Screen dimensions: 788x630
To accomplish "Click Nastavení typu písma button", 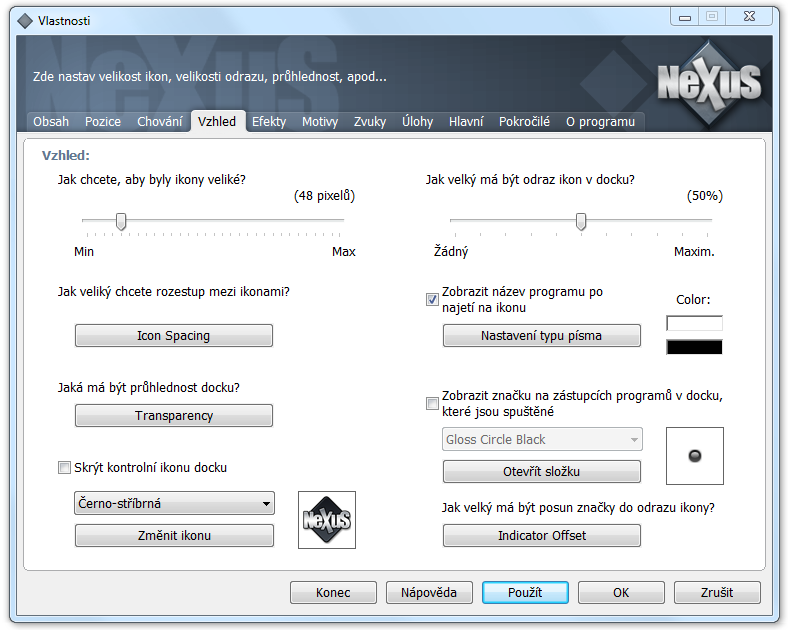I will [542, 336].
